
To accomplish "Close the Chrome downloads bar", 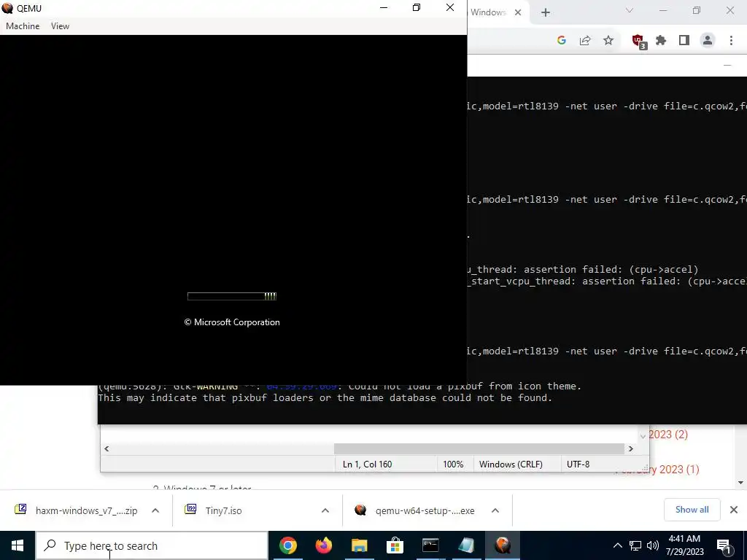I will (x=734, y=510).
